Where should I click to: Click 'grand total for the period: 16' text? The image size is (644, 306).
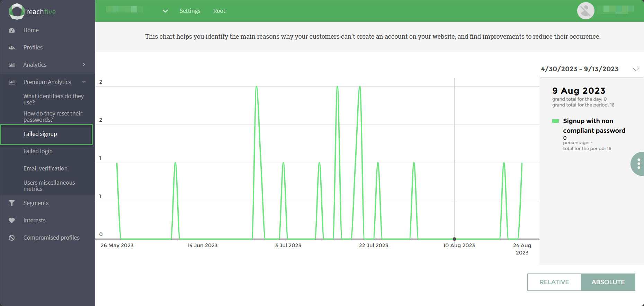(x=583, y=105)
